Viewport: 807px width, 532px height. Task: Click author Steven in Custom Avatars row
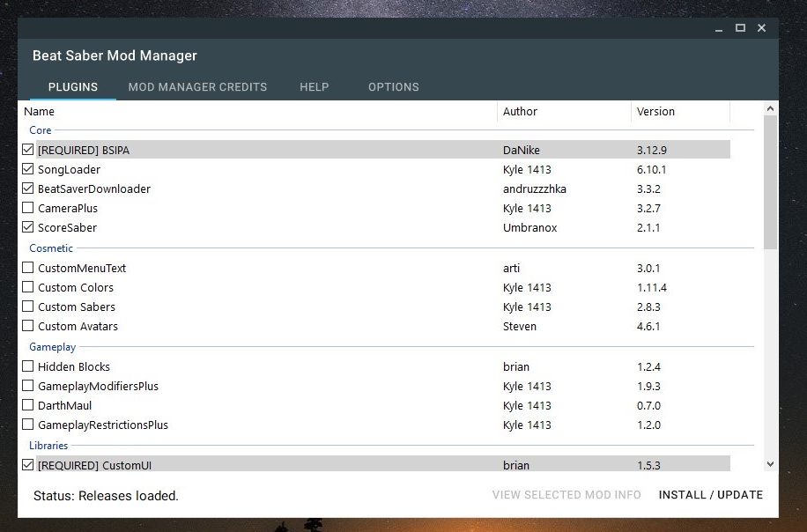point(519,326)
